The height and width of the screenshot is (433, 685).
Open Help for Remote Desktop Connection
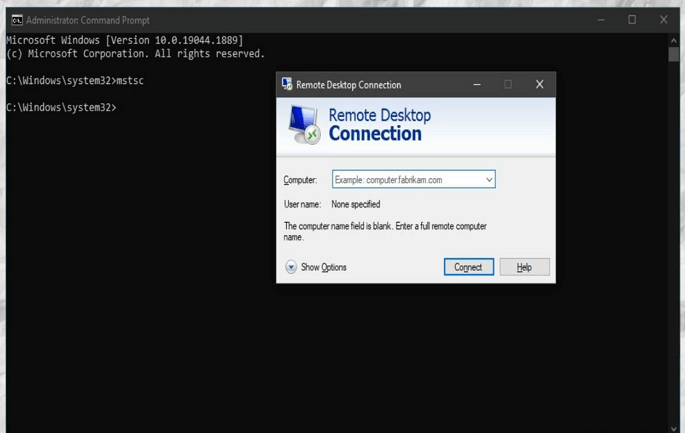pos(523,267)
